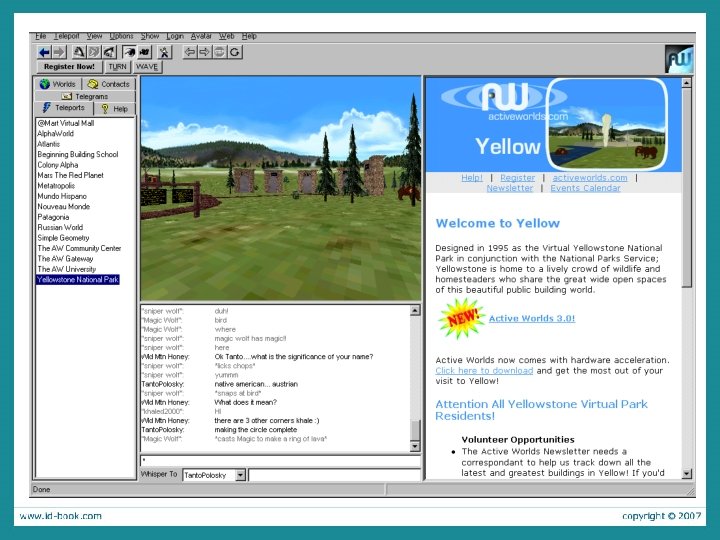Select Metatropolis in the teleport list

click(x=56, y=186)
